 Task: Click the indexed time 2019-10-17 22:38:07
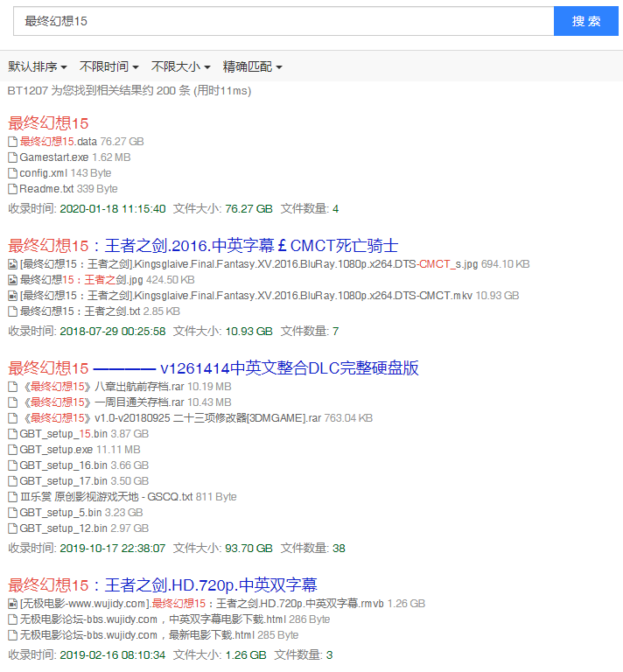[113, 548]
